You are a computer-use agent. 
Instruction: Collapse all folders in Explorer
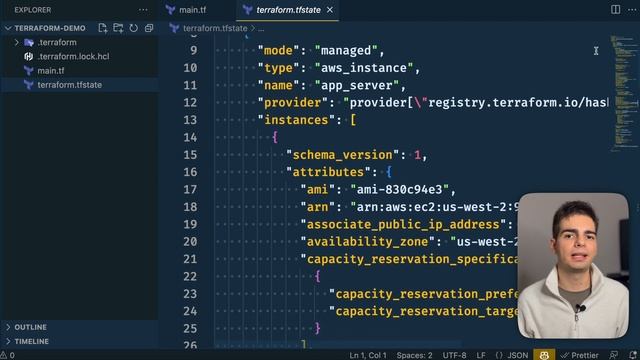149,28
